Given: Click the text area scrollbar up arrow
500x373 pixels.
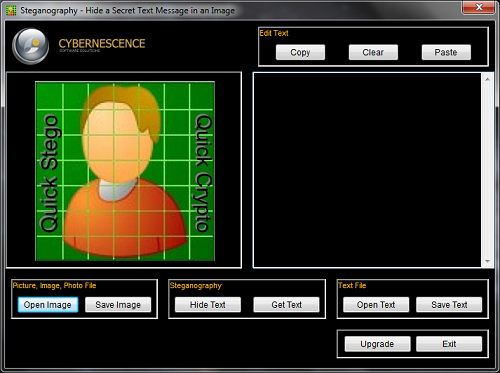Looking at the screenshot, I should coord(487,79).
